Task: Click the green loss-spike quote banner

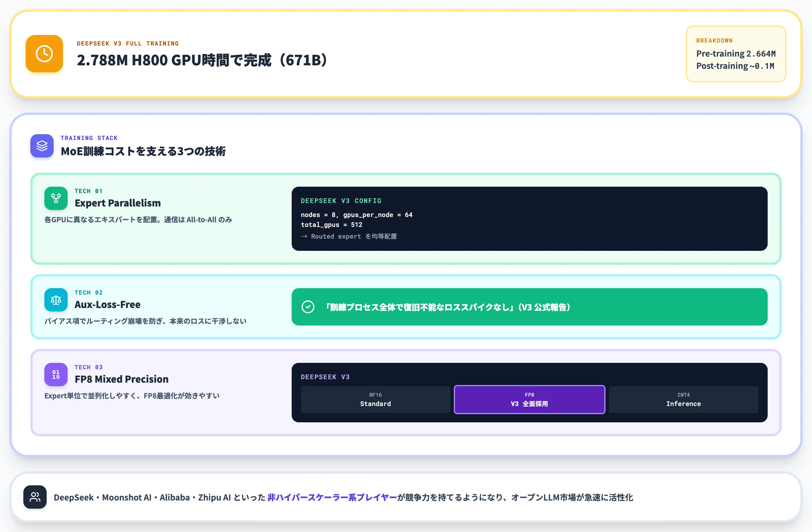Action: click(529, 307)
